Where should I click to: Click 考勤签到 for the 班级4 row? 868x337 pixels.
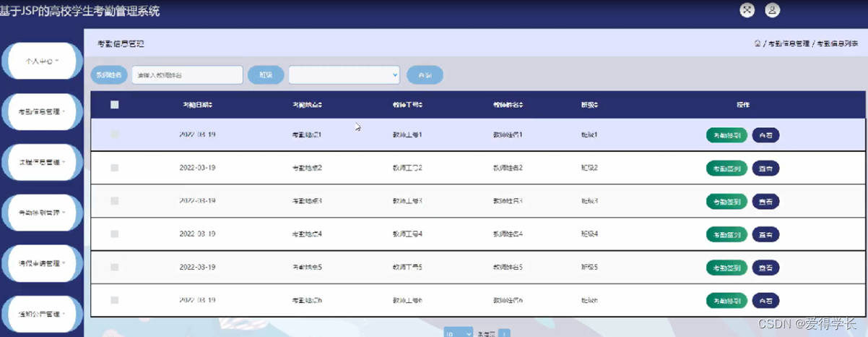pos(726,234)
